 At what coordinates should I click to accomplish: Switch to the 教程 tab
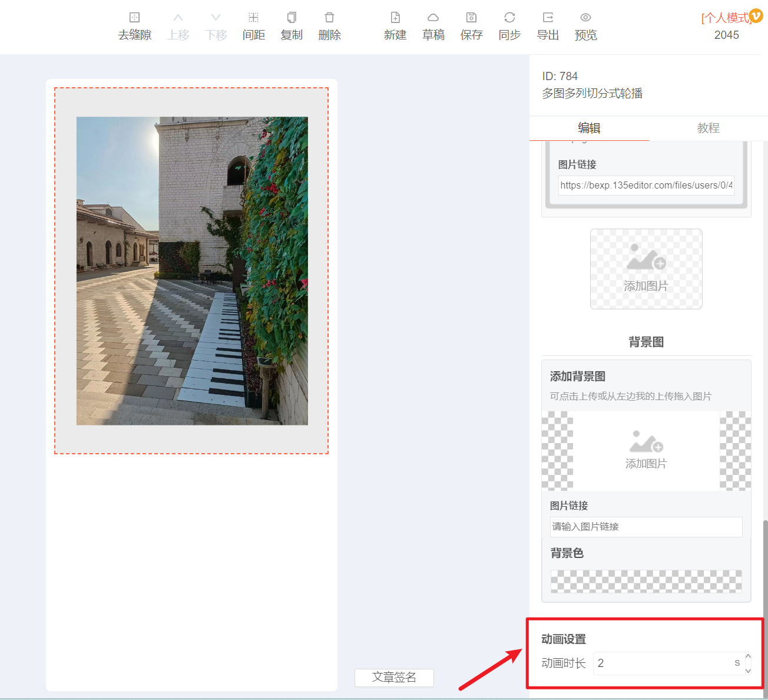(x=708, y=128)
